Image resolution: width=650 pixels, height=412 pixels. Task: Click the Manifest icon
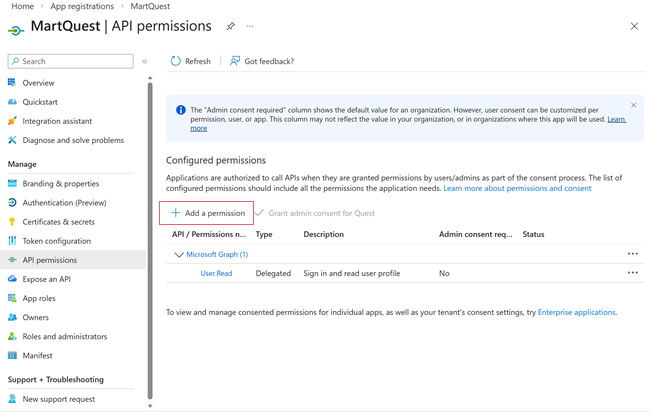pos(12,355)
